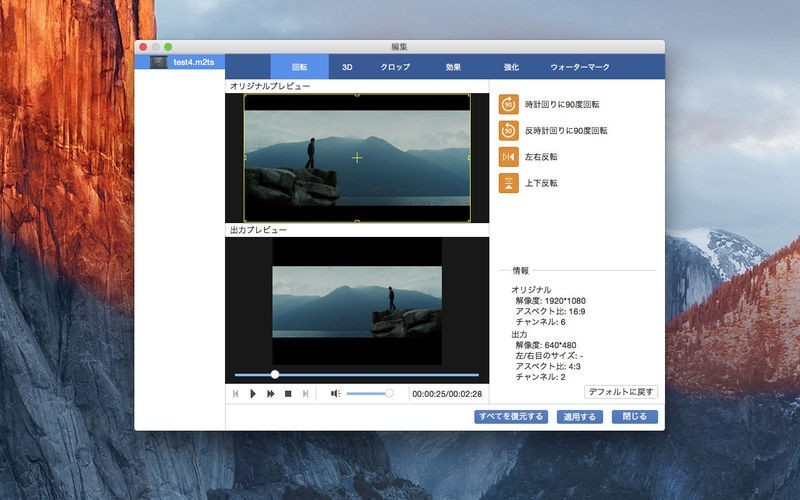
Task: Rotate video 90 degrees clockwise
Action: pyautogui.click(x=510, y=104)
